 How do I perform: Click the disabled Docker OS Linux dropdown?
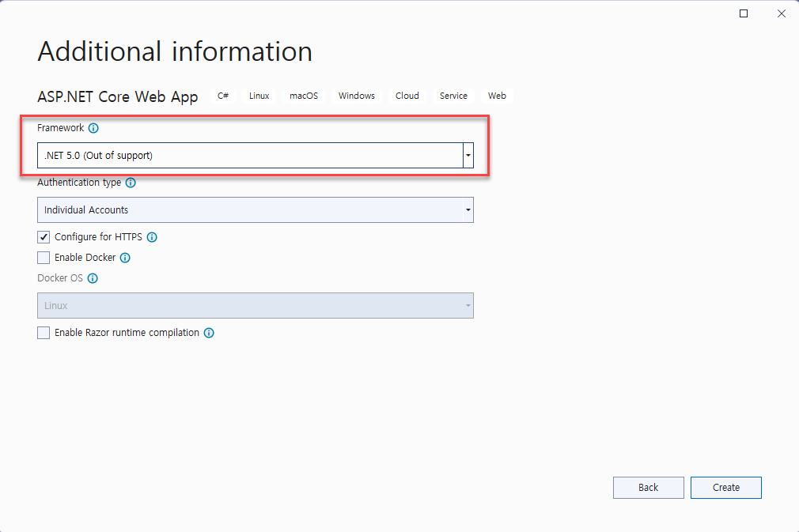click(255, 306)
